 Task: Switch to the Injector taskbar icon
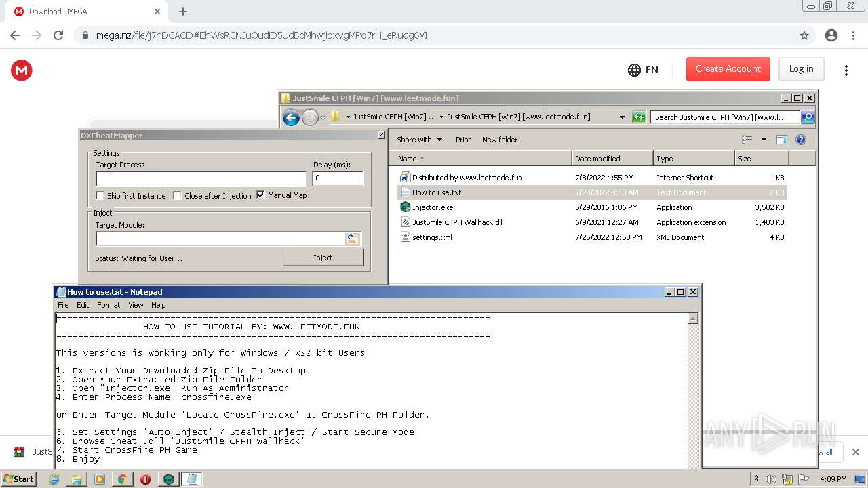169,479
